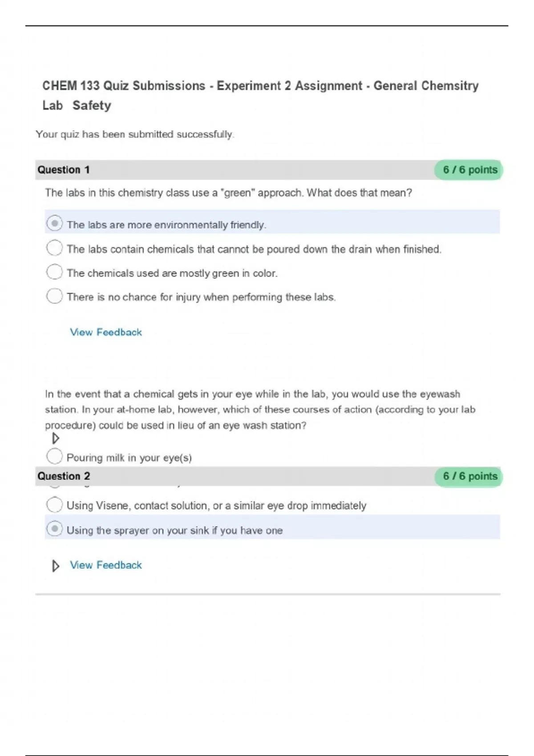Click the eyewash station question paragraph
This screenshot has height=756, width=534.
pyautogui.click(x=260, y=410)
